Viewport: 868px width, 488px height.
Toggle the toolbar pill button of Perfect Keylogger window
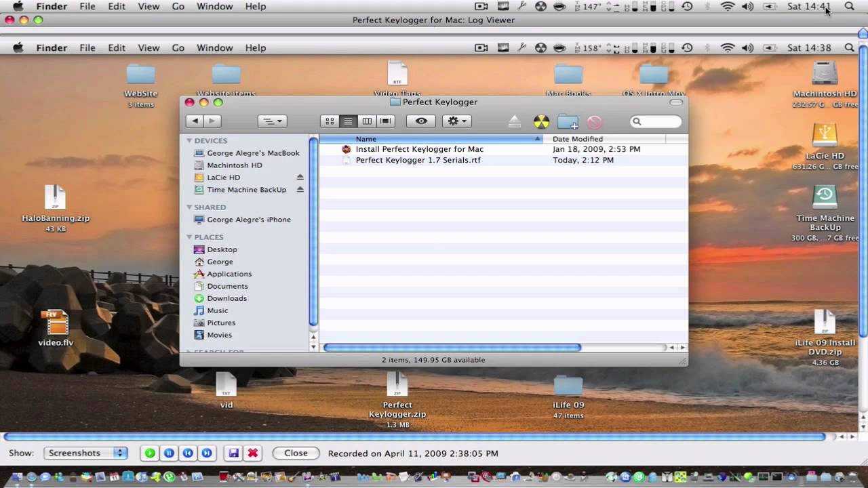click(x=676, y=102)
